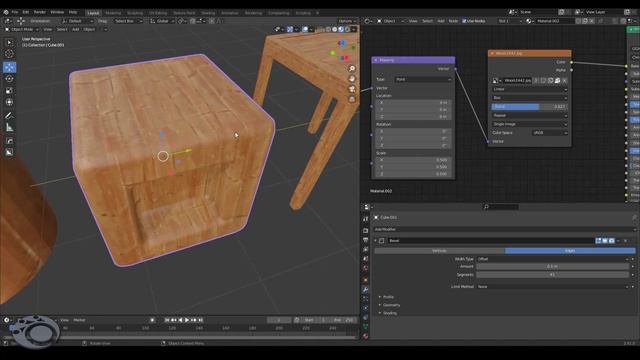Switch perspective/orthographic grid gizmo
The image size is (640, 360).
coord(352,99)
